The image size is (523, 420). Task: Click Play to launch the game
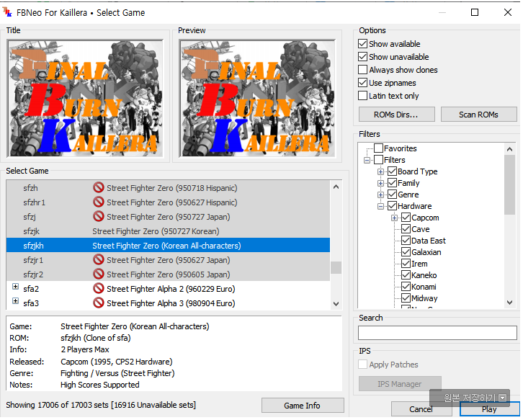[489, 409]
